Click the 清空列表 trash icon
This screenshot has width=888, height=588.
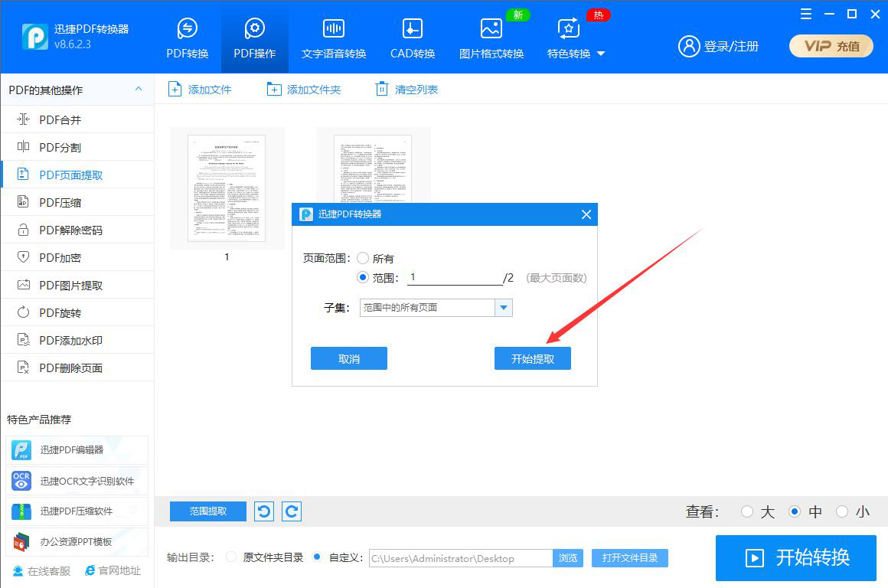[x=382, y=89]
